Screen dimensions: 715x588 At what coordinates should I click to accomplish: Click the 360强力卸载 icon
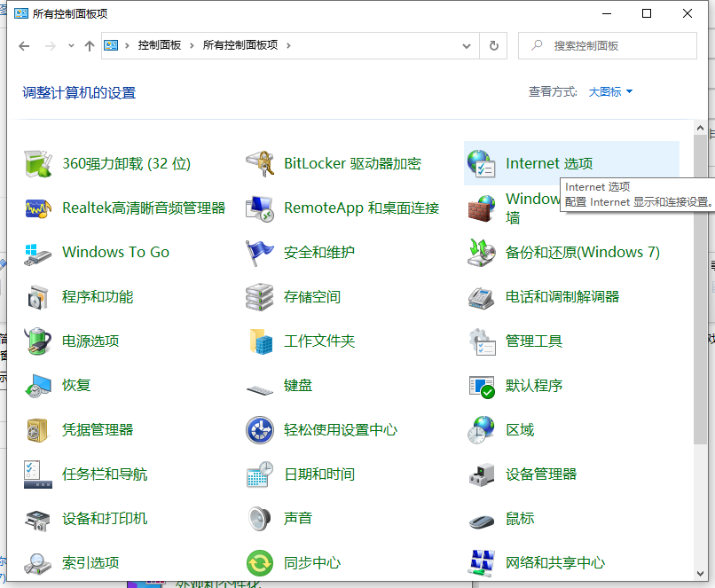pos(38,164)
